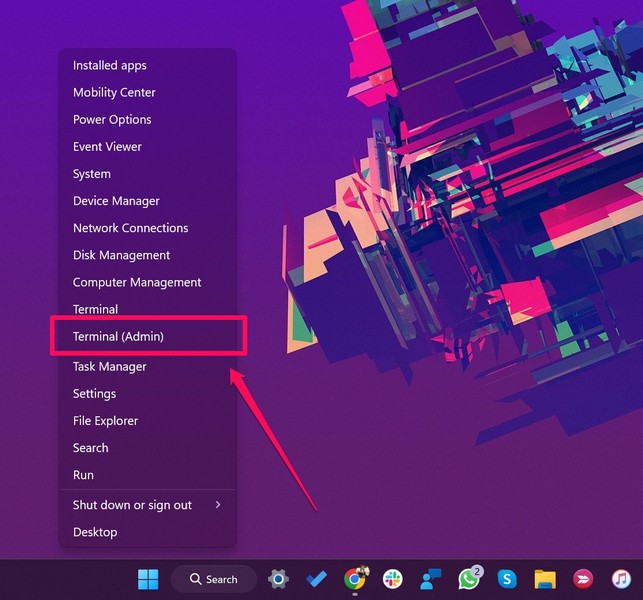Open WhatsApp with unread badge
This screenshot has height=600, width=643.
click(x=468, y=579)
